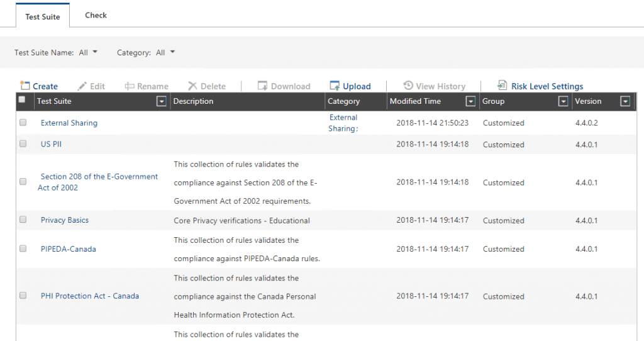This screenshot has width=644, height=341.
Task: Click the Risk Level Settings label
Action: [547, 86]
